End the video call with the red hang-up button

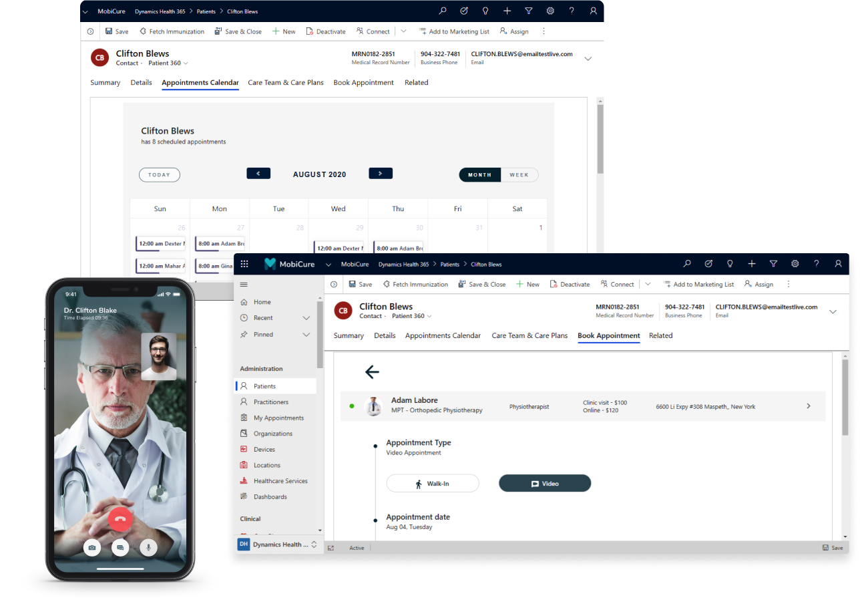pos(120,519)
